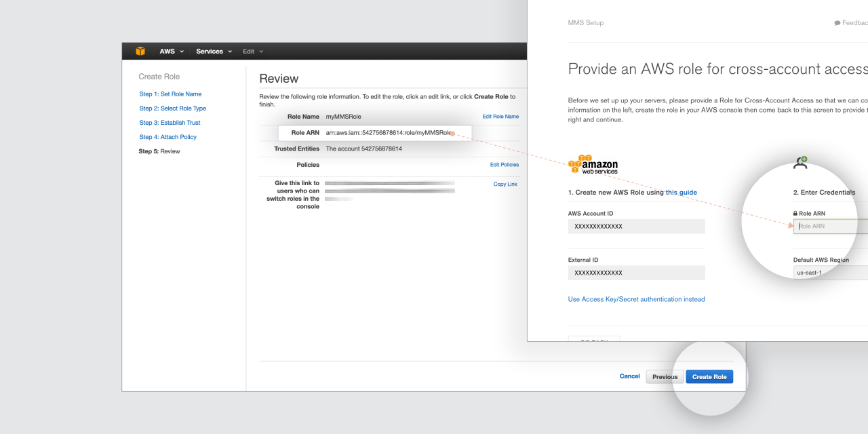Click the Feedback speech bubble icon
This screenshot has height=434, width=868.
(837, 23)
